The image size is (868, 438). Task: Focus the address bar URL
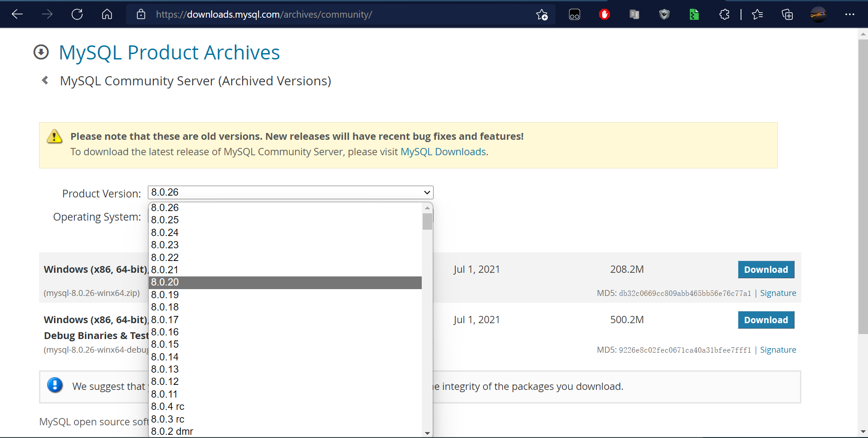[264, 15]
